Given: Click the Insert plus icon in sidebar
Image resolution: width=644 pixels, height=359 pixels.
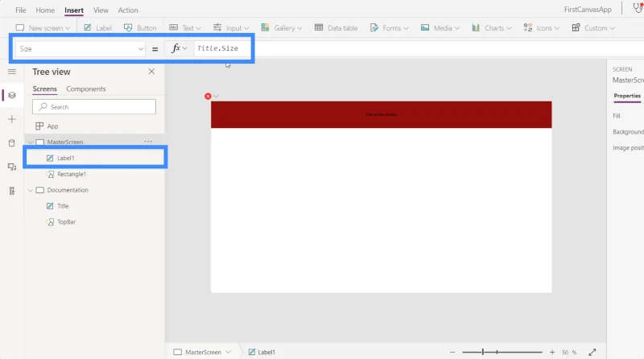Looking at the screenshot, I should (x=12, y=119).
